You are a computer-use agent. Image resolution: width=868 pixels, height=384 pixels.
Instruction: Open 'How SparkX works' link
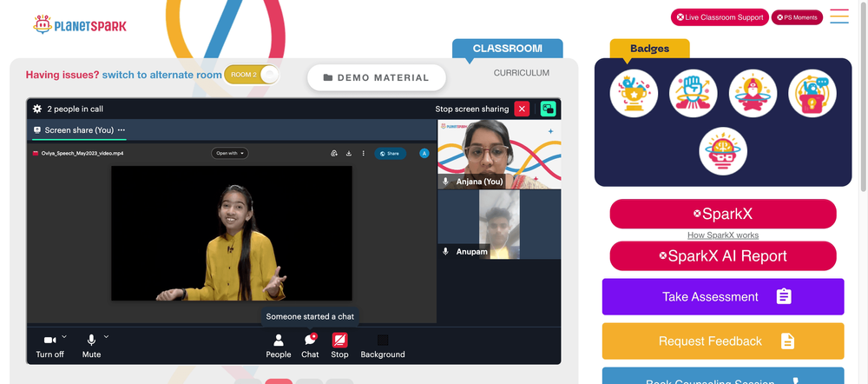pos(723,235)
